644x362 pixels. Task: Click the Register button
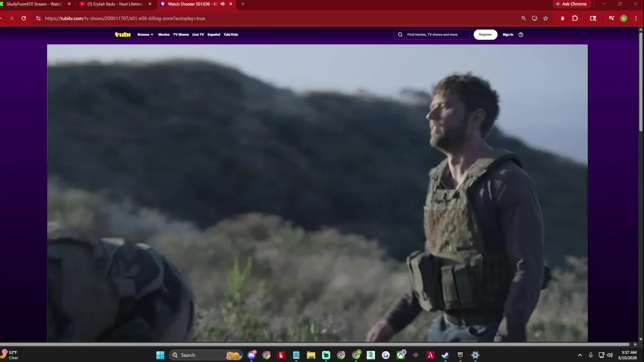click(x=486, y=35)
